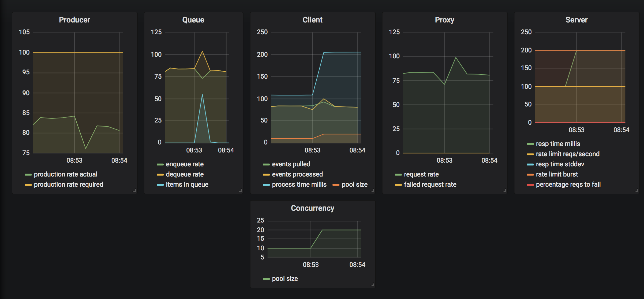Open the Producer panel title menu
Image resolution: width=644 pixels, height=299 pixels.
coord(74,20)
